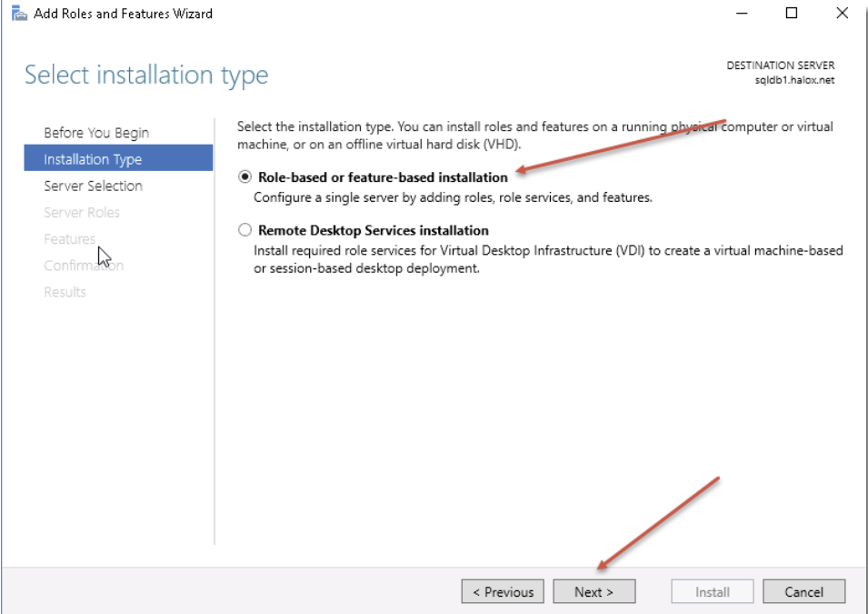Click the Next button

[594, 592]
